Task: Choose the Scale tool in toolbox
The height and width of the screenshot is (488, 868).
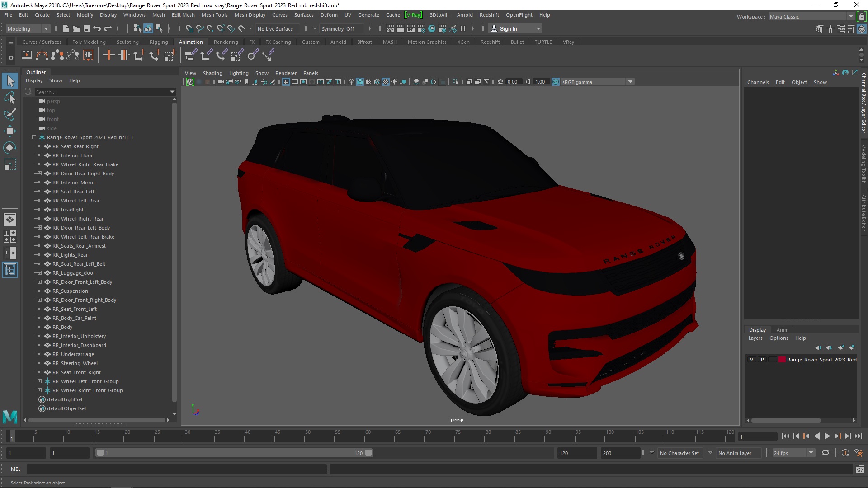Action: coord(10,164)
